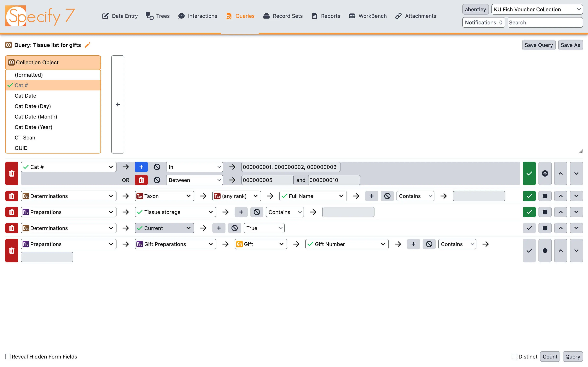The width and height of the screenshot is (588, 367).
Task: Expand the Tissue storage field dropdown
Action: (x=175, y=212)
